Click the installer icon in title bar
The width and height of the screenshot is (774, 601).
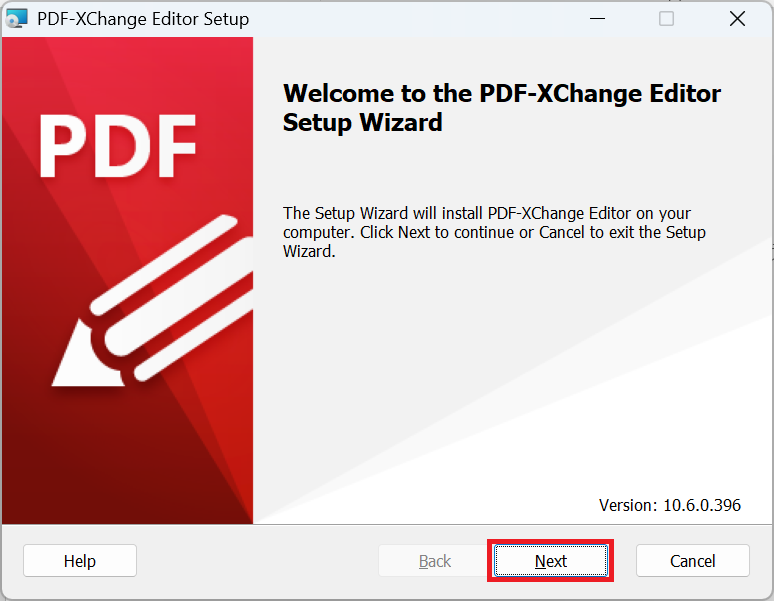pos(16,19)
